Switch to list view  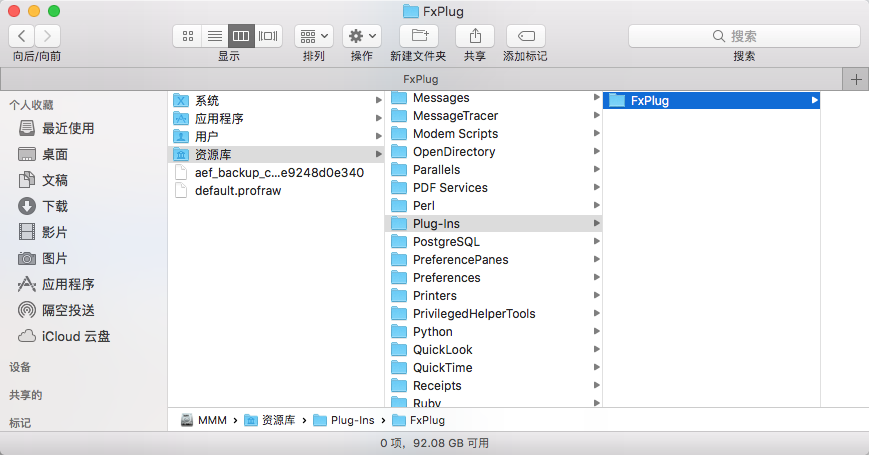tap(215, 36)
